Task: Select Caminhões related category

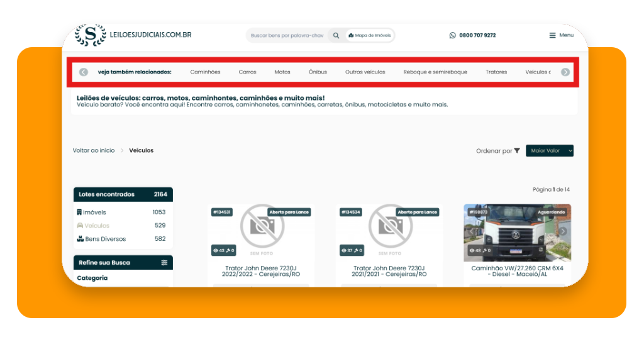Action: pos(205,72)
